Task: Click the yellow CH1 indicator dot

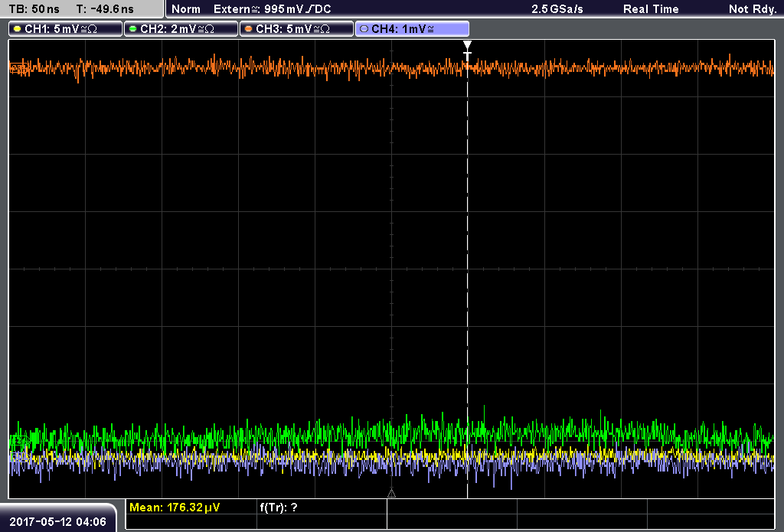Action: pyautogui.click(x=17, y=29)
